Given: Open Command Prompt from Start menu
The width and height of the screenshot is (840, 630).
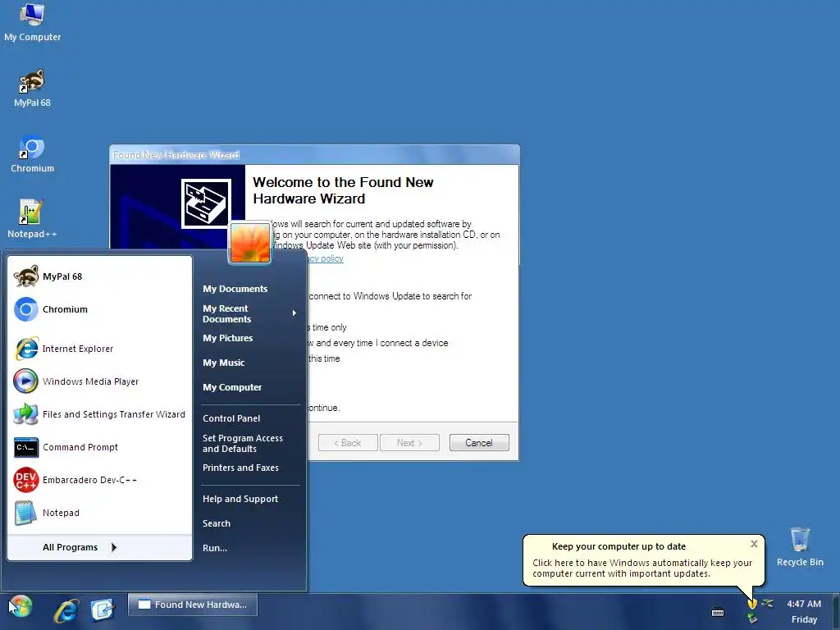Looking at the screenshot, I should pyautogui.click(x=99, y=447).
